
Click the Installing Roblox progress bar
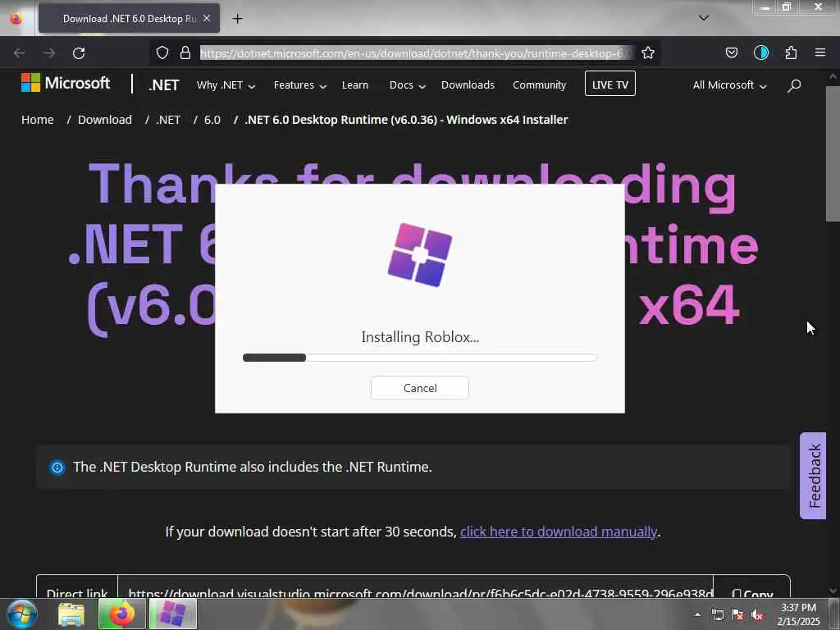pyautogui.click(x=419, y=358)
